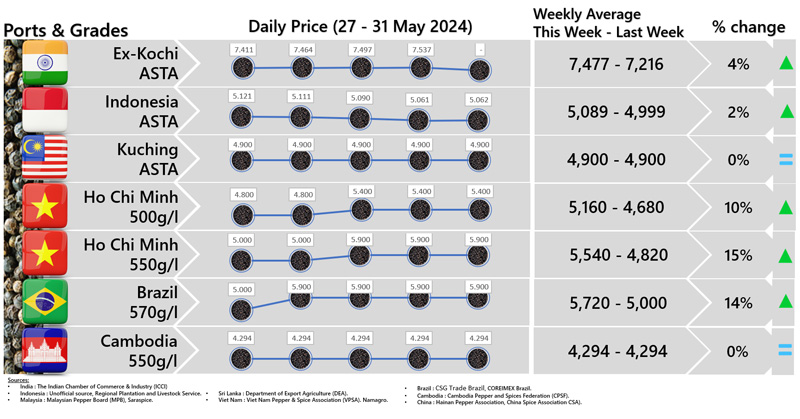This screenshot has height=419, width=800.
Task: Click the India flag icon
Action: [x=44, y=64]
